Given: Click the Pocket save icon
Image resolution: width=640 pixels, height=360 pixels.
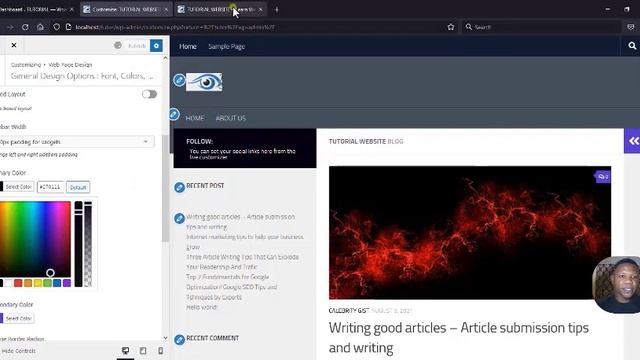Looking at the screenshot, I should point(631,27).
